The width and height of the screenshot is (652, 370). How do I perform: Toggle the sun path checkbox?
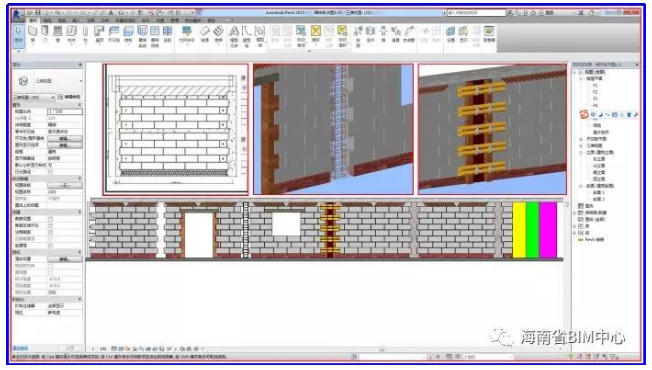(50, 172)
